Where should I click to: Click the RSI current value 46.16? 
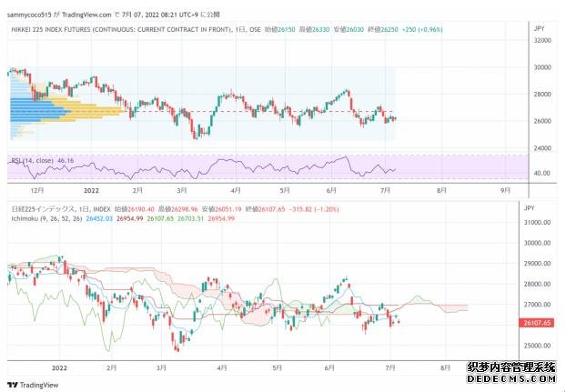[66, 160]
